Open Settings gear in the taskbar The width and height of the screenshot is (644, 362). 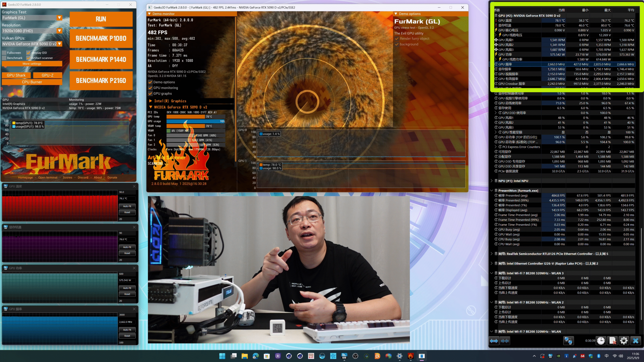point(399,356)
